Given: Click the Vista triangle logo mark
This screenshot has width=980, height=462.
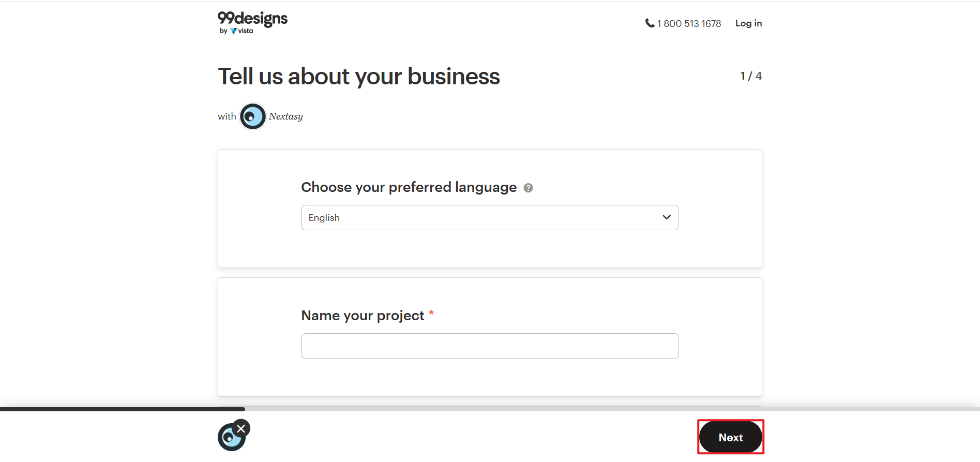Looking at the screenshot, I should click(234, 31).
